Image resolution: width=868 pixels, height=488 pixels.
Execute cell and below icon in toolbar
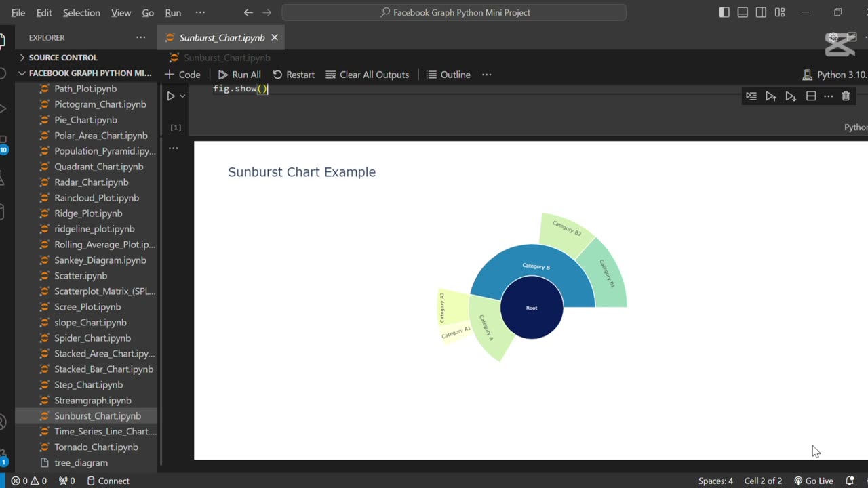click(791, 96)
